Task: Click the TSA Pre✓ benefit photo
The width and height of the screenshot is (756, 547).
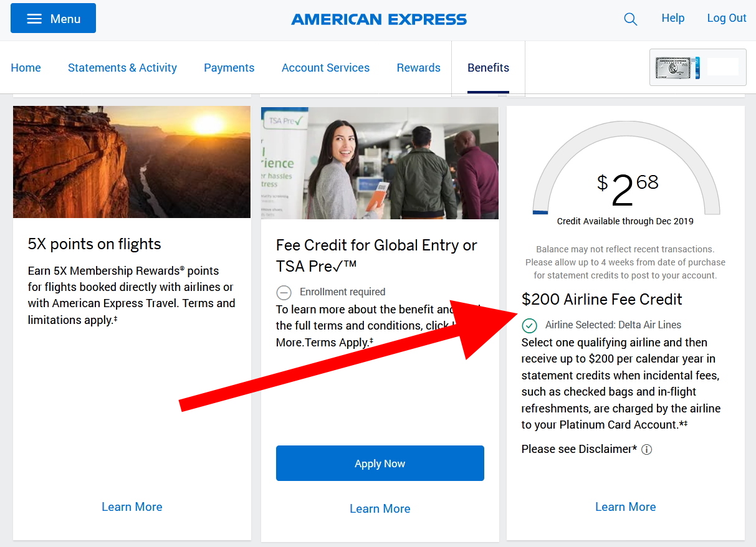Action: coord(380,162)
